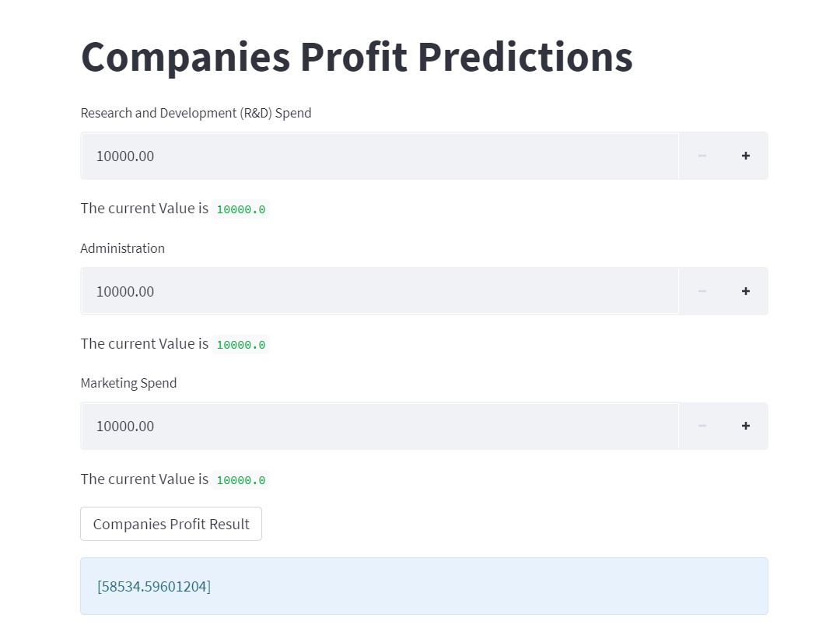Click the Administration field label
Viewport: 840px width, 639px height.
tap(122, 248)
